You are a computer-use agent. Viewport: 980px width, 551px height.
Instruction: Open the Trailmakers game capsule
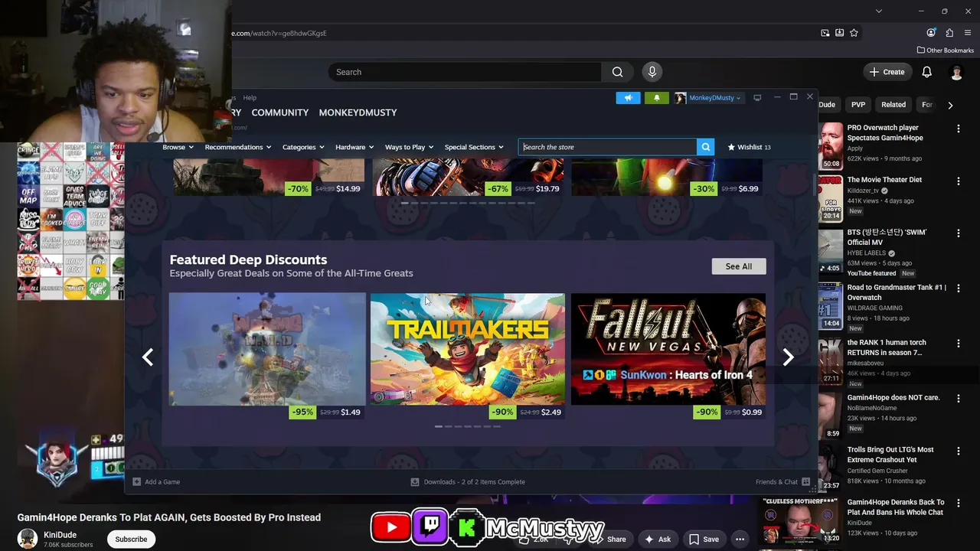click(468, 349)
